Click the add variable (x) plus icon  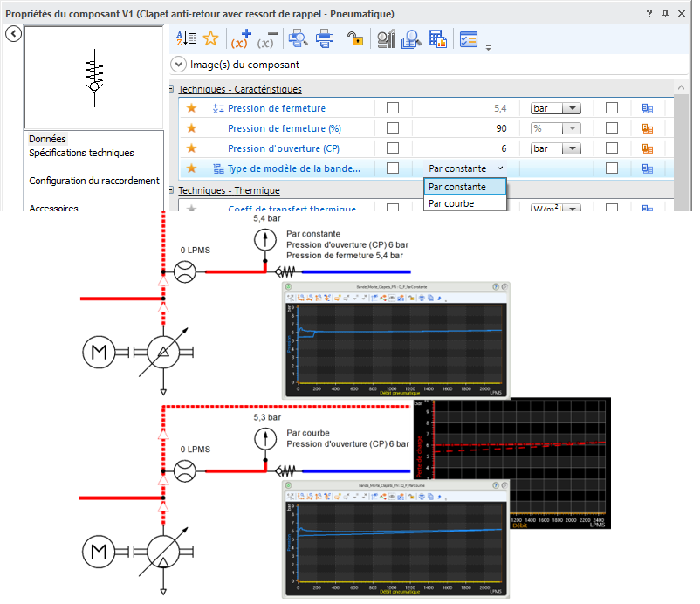pyautogui.click(x=241, y=38)
